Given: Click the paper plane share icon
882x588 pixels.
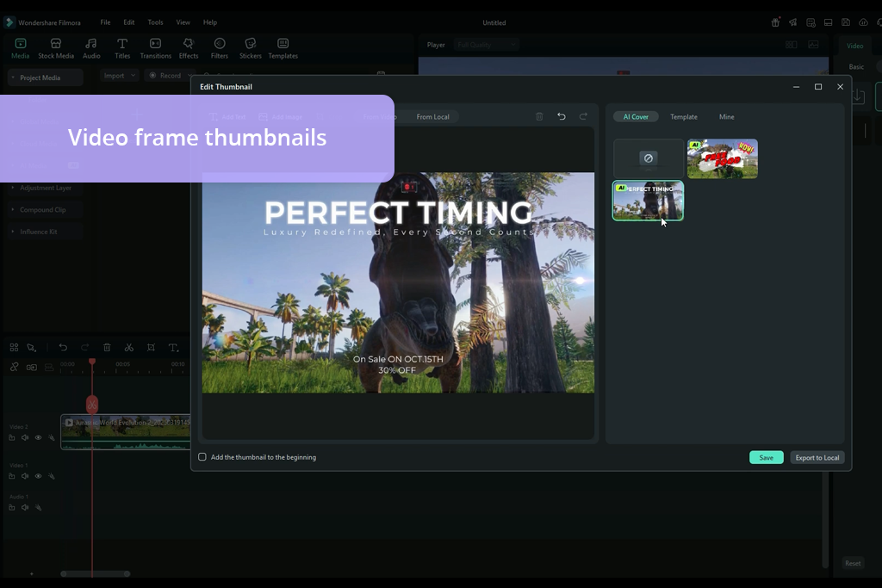Looking at the screenshot, I should tap(792, 22).
